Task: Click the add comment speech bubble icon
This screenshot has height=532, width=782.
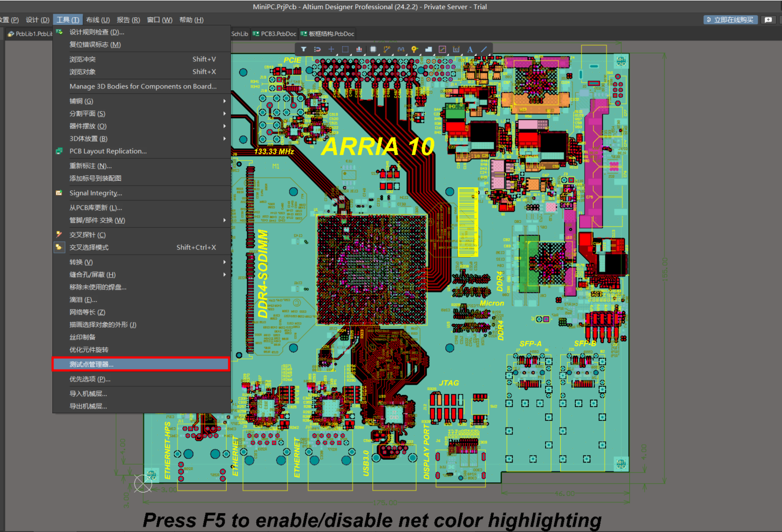Action: point(769,20)
